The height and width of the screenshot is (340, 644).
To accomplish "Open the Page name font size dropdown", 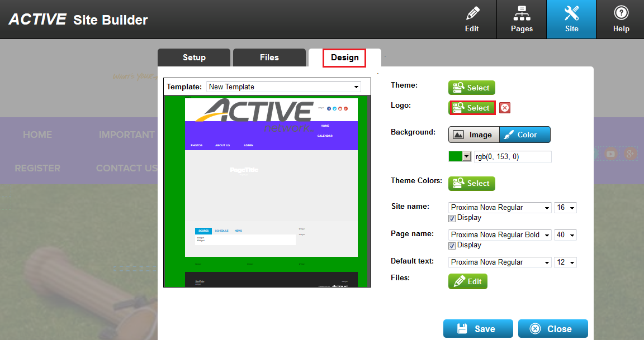I will [566, 235].
